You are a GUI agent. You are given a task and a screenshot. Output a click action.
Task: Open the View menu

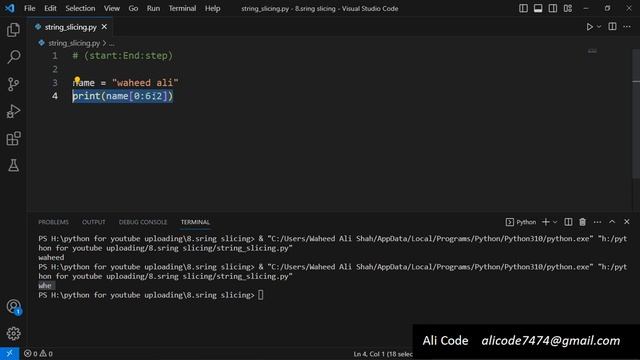point(111,8)
